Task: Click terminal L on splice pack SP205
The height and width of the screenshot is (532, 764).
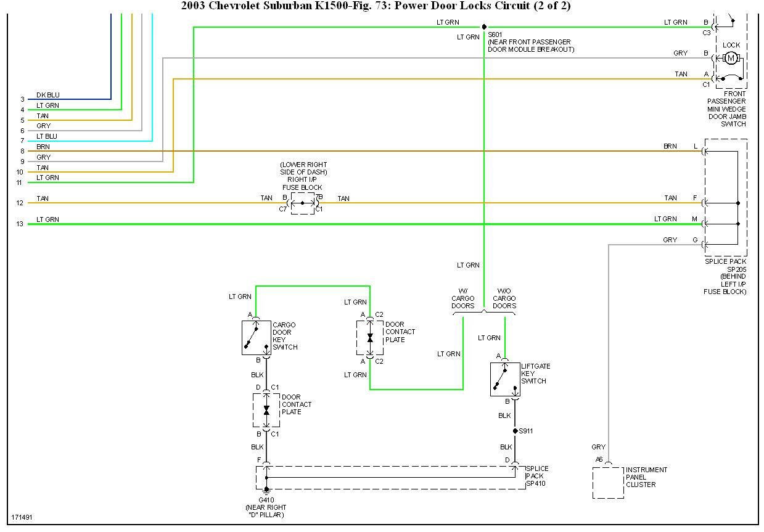Action: tap(696, 146)
